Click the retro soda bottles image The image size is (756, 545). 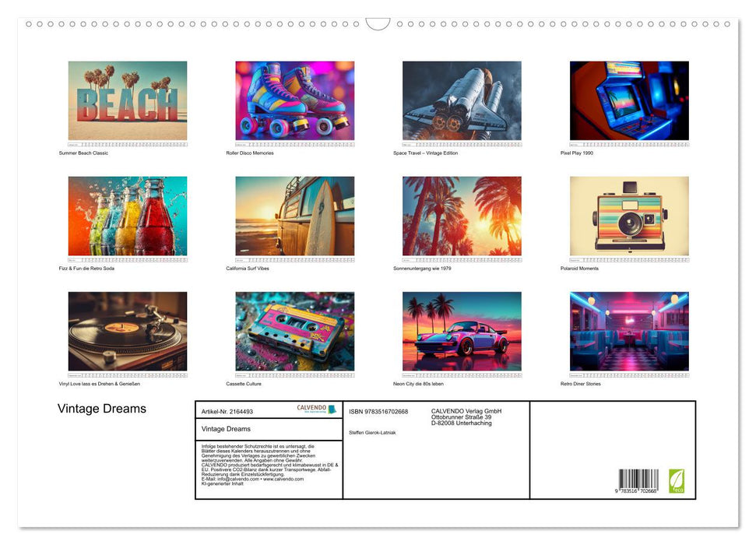point(128,216)
